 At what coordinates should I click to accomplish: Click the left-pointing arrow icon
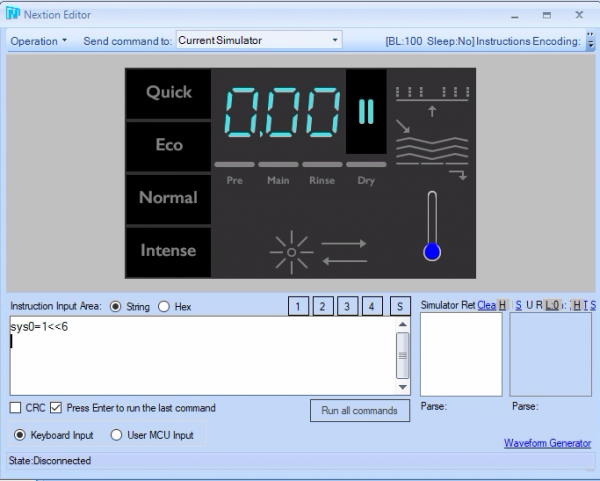click(344, 261)
